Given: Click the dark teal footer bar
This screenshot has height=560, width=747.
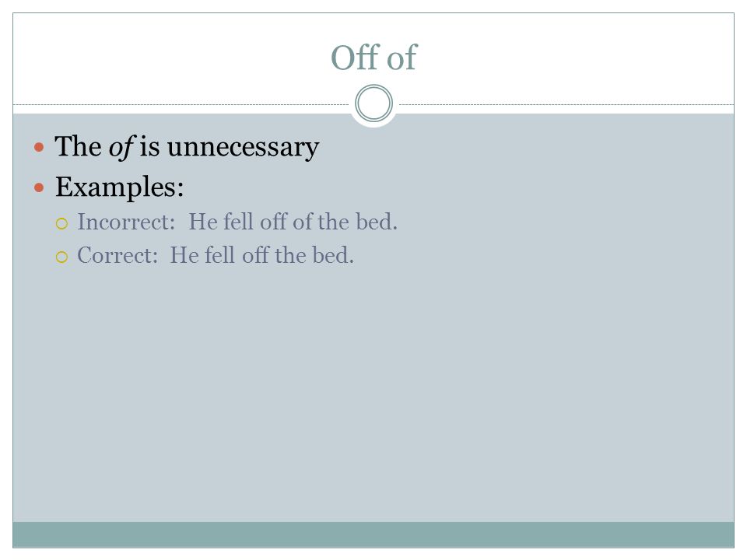Looking at the screenshot, I should (x=373, y=534).
